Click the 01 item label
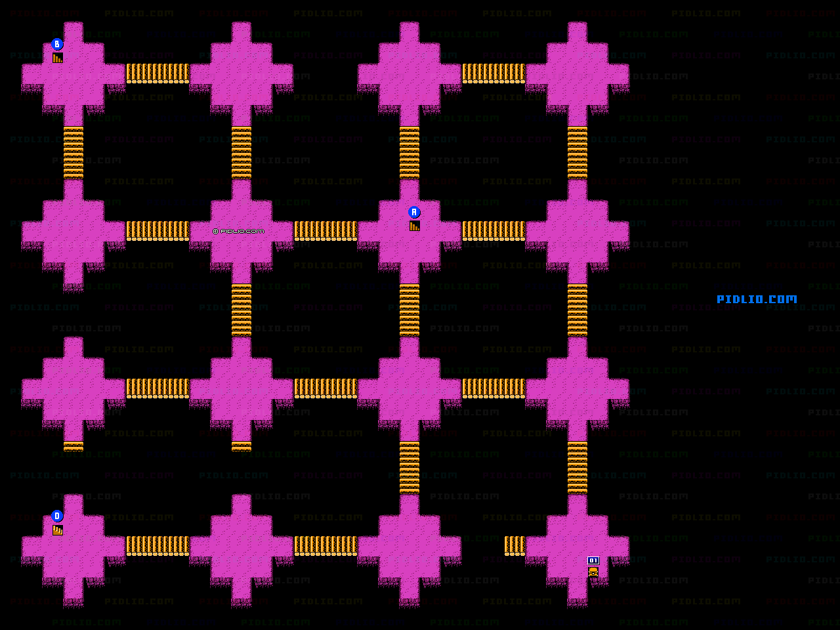The height and width of the screenshot is (630, 840). coord(593,560)
